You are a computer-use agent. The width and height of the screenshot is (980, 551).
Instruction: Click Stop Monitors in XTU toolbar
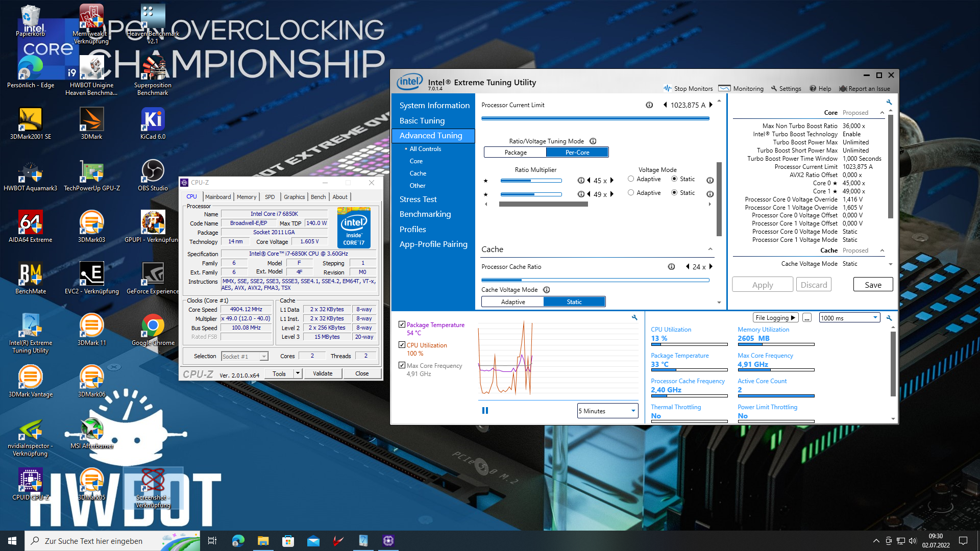(688, 88)
